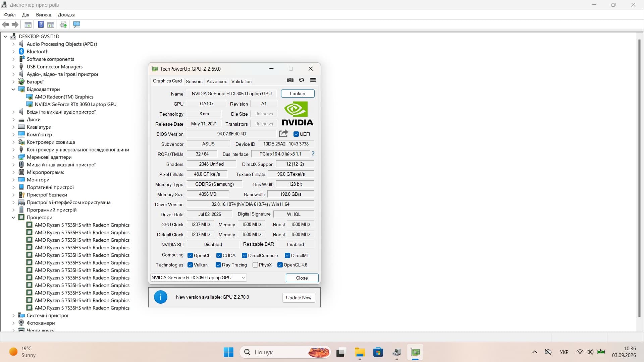Viewport: 644px width, 362px height.
Task: Click the Scan for hardware changes monitor icon
Action: point(77,24)
